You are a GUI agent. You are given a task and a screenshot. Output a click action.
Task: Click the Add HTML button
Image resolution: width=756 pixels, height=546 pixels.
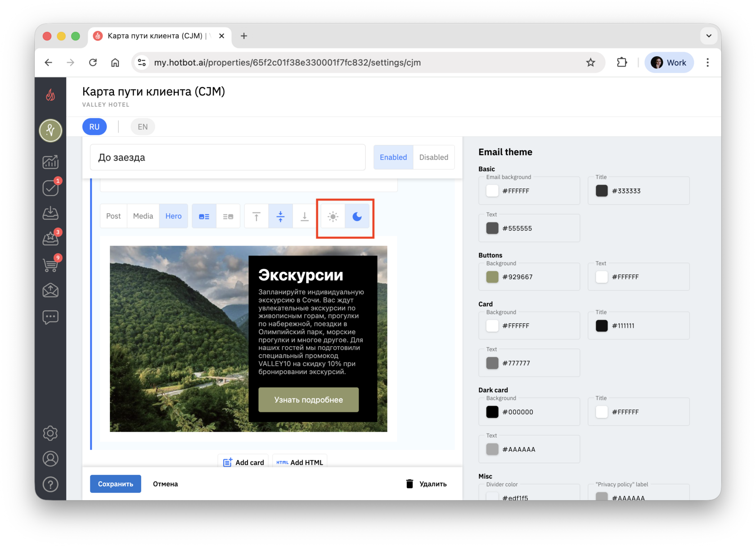[300, 462]
